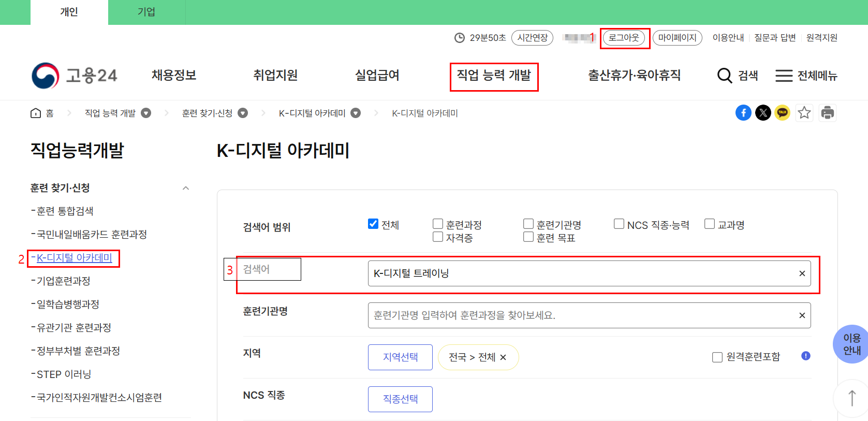This screenshot has height=421, width=868.
Task: Clear the 검색어 field with X
Action: 802,273
